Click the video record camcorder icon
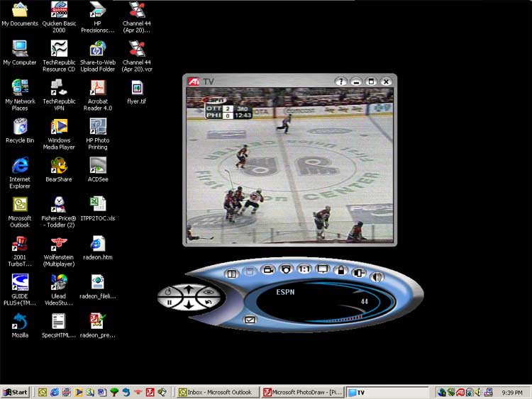 click(267, 270)
